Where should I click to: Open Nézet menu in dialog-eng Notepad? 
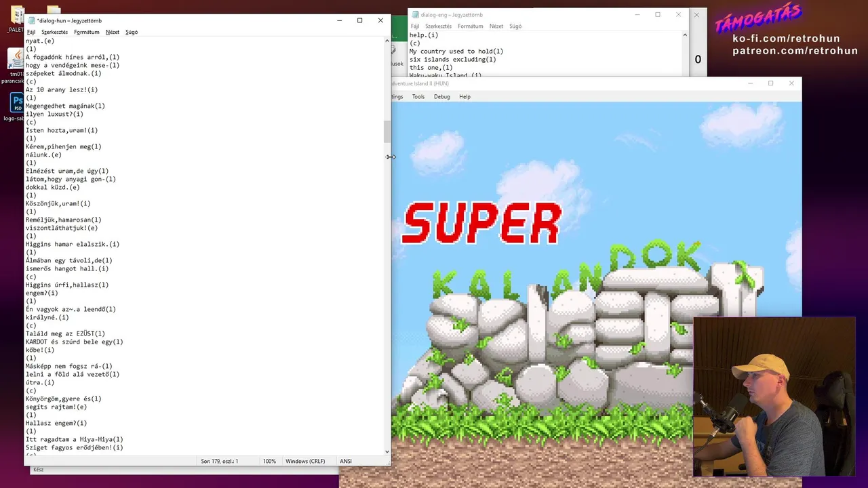(x=496, y=26)
